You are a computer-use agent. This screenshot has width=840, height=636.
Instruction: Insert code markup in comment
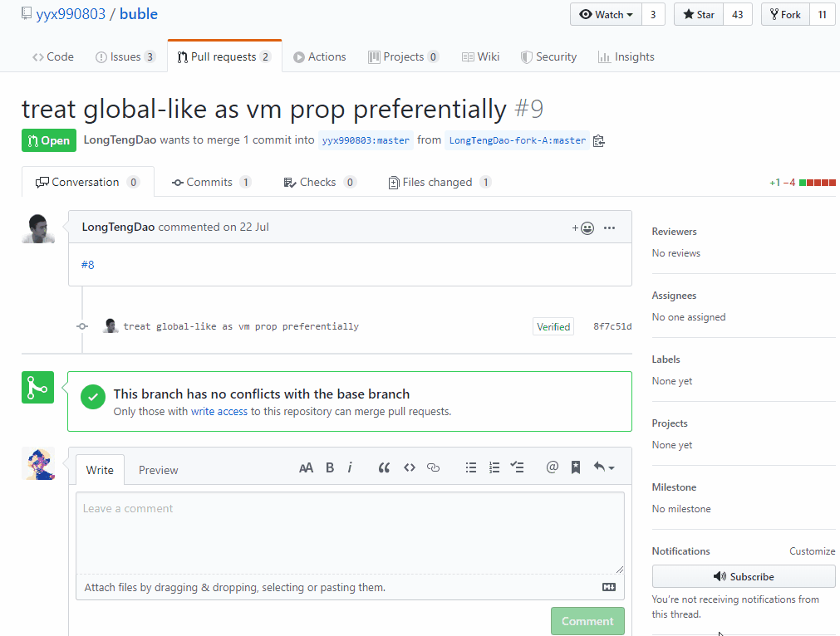tap(410, 468)
